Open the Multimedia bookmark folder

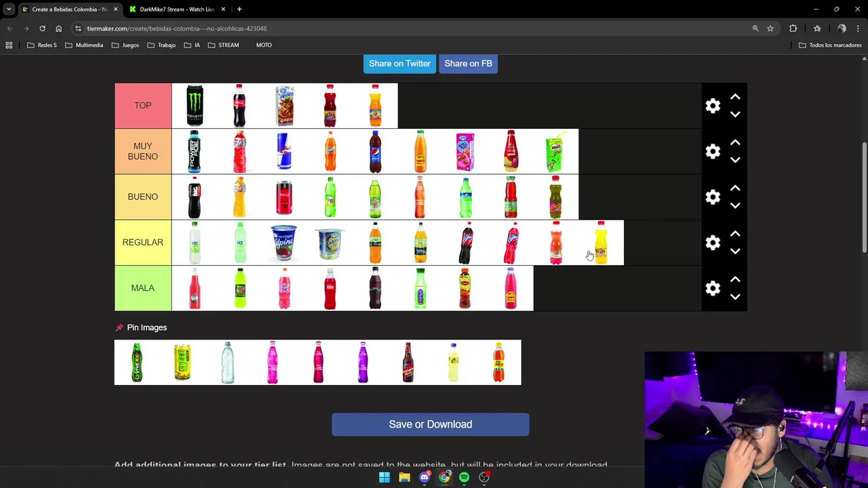84,45
